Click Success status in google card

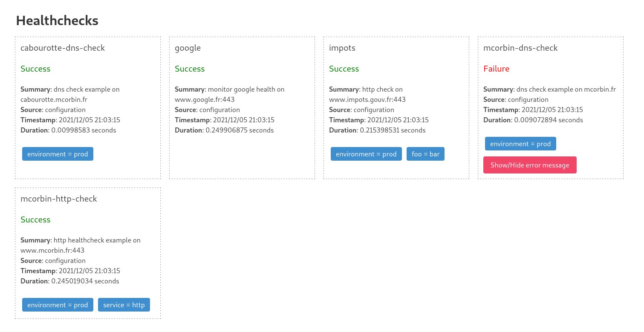(190, 69)
